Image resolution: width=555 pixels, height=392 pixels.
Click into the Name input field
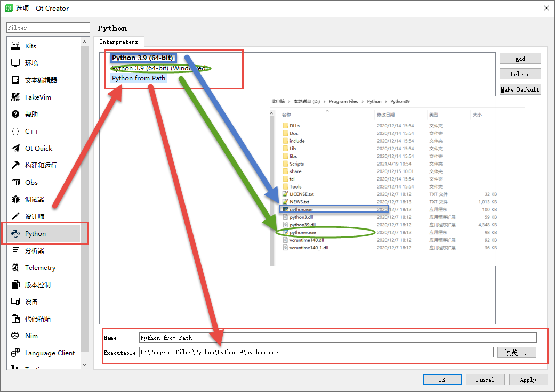coord(338,338)
